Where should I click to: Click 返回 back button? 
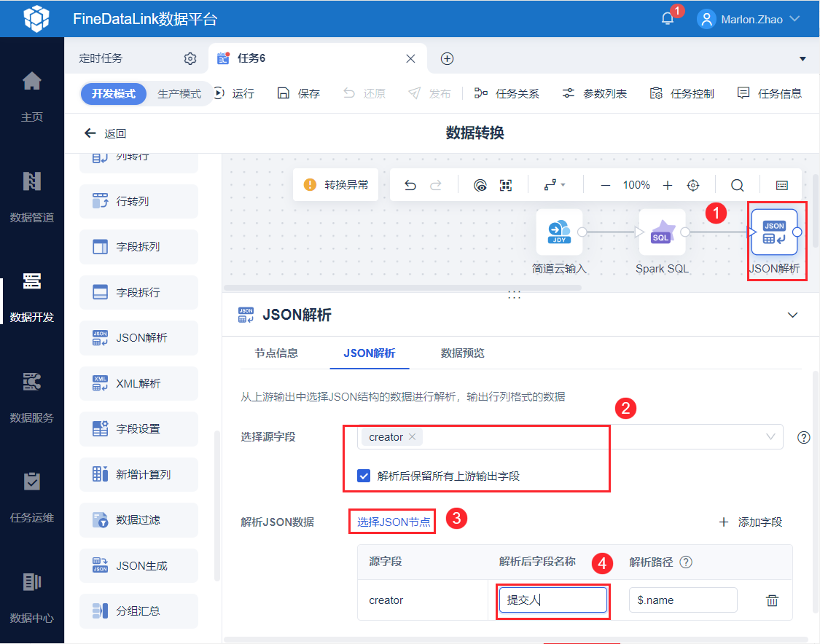pyautogui.click(x=105, y=133)
